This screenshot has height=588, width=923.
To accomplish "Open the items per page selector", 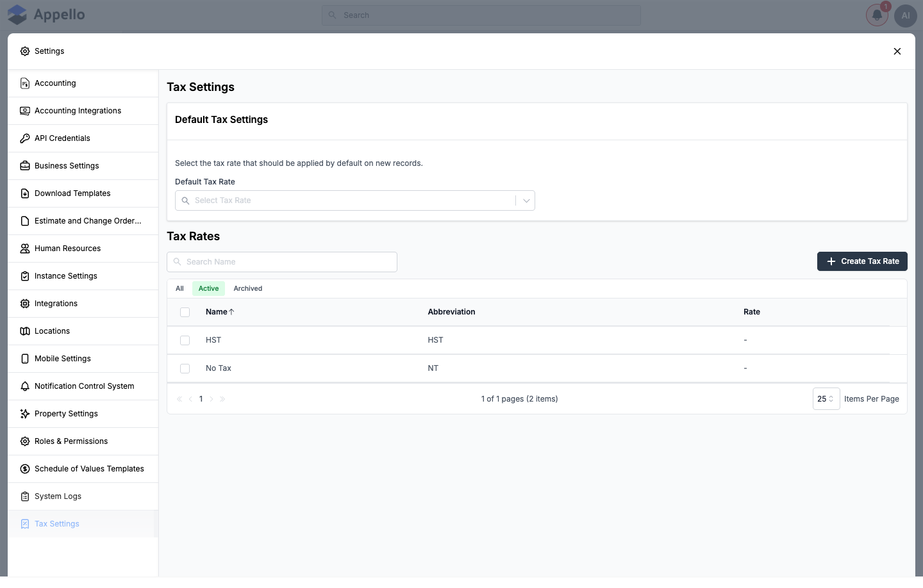I will coord(826,399).
